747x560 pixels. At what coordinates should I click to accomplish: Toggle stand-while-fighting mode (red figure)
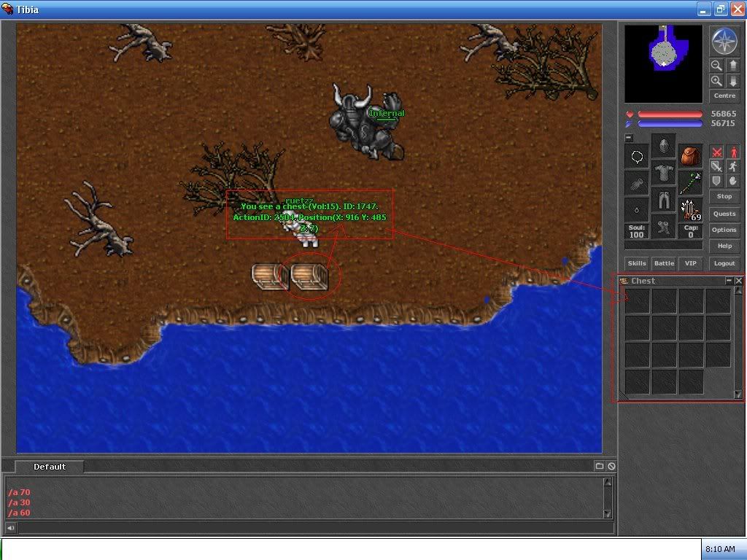point(732,152)
